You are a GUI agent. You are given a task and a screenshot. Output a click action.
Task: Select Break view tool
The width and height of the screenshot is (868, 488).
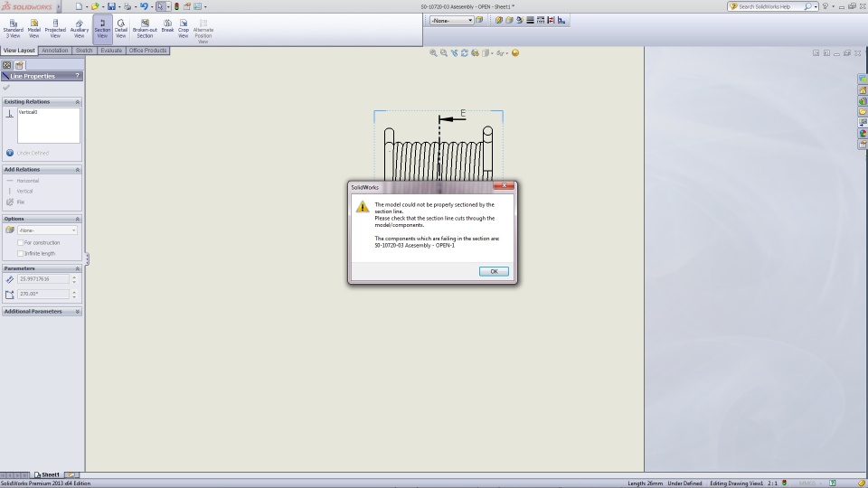click(x=167, y=26)
